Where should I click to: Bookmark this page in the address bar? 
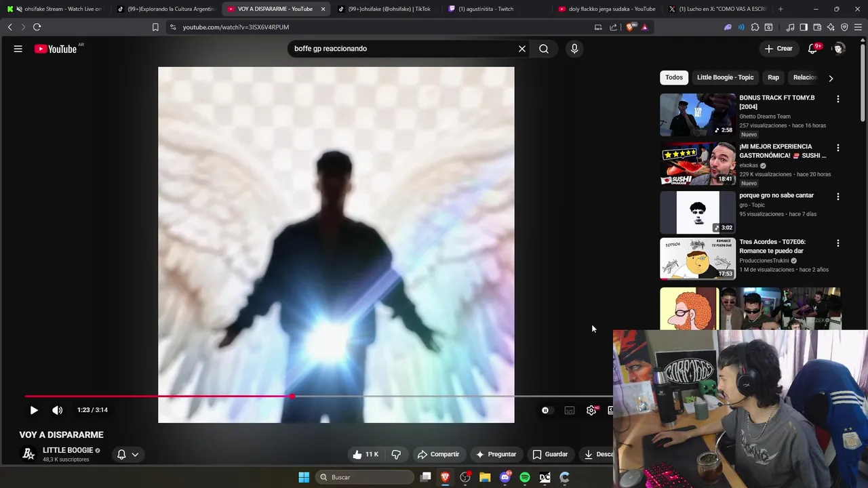[155, 27]
